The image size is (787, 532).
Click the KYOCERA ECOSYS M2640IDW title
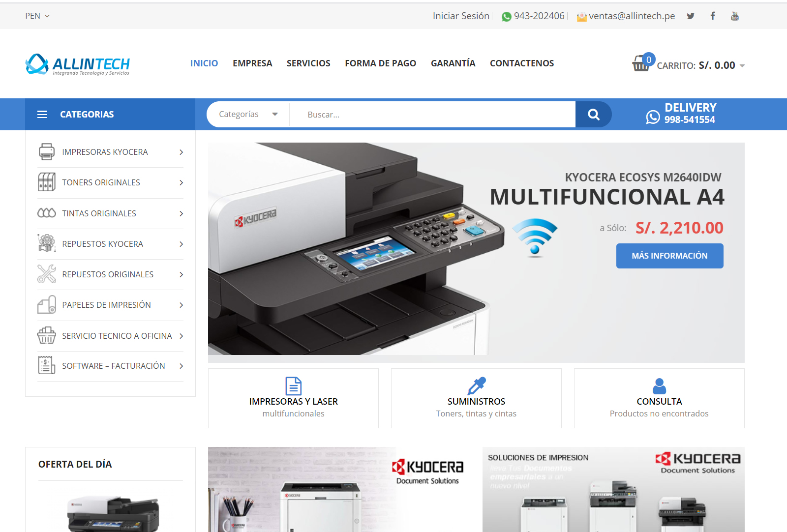[643, 177]
